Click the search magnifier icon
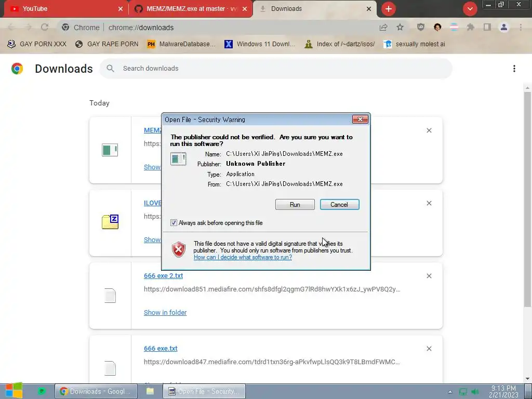The height and width of the screenshot is (399, 532). 110,69
